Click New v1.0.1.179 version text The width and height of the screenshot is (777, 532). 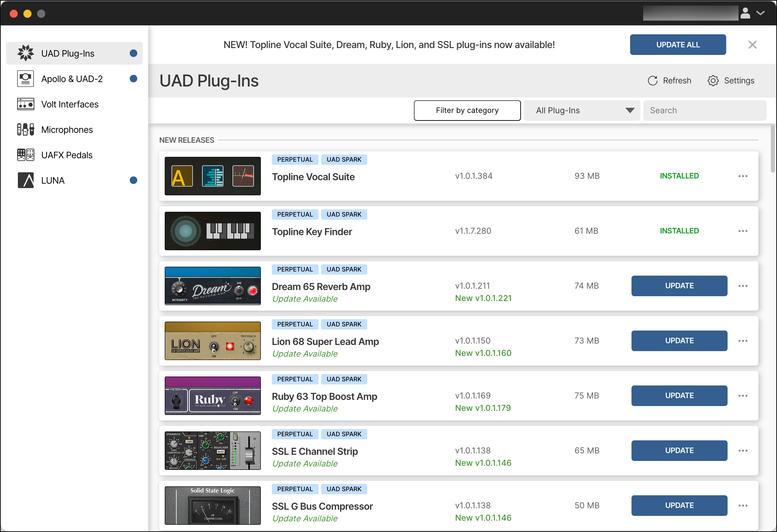[483, 408]
